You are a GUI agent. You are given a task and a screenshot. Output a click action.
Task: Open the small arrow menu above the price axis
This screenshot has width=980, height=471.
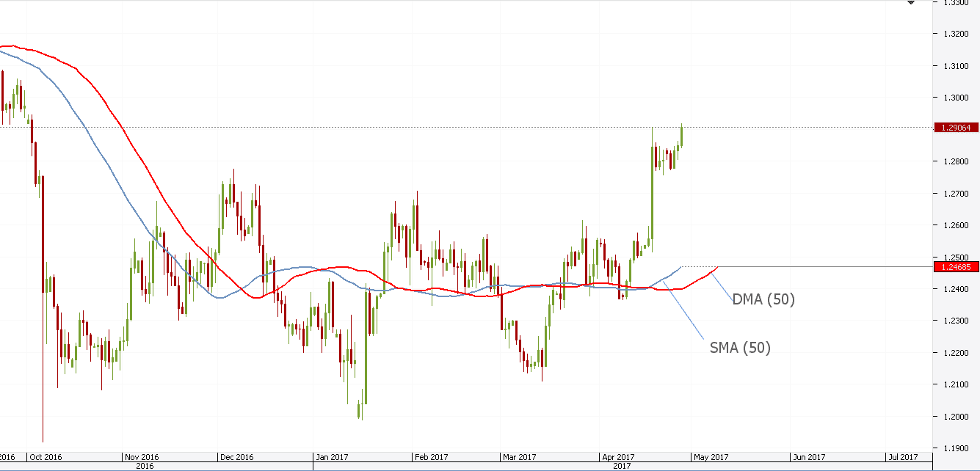click(911, 3)
